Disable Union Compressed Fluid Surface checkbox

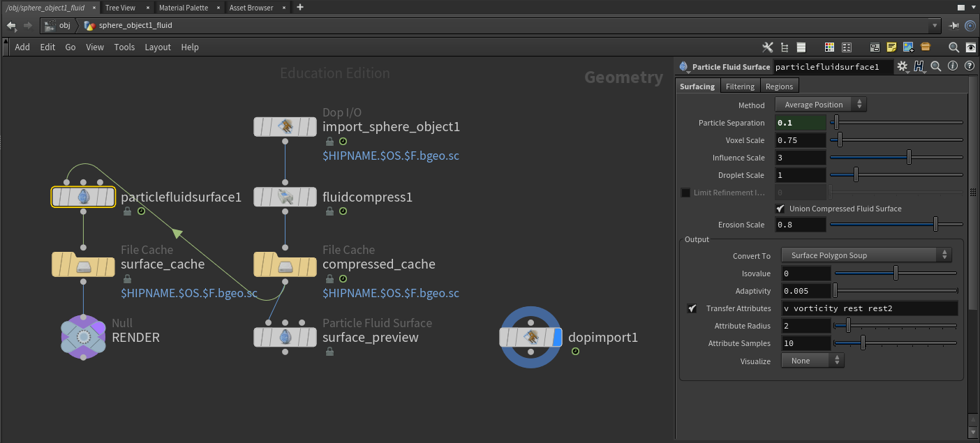pyautogui.click(x=780, y=209)
